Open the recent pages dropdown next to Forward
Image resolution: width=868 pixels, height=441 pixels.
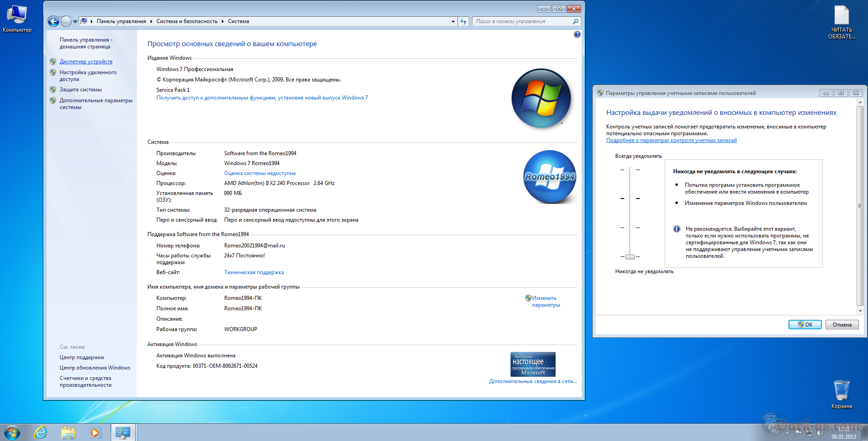pos(75,21)
